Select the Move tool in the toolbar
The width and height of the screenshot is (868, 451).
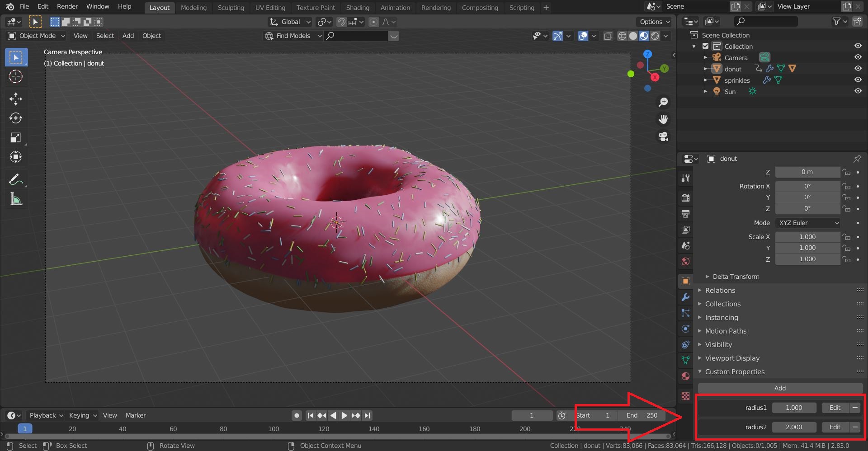[x=16, y=99]
